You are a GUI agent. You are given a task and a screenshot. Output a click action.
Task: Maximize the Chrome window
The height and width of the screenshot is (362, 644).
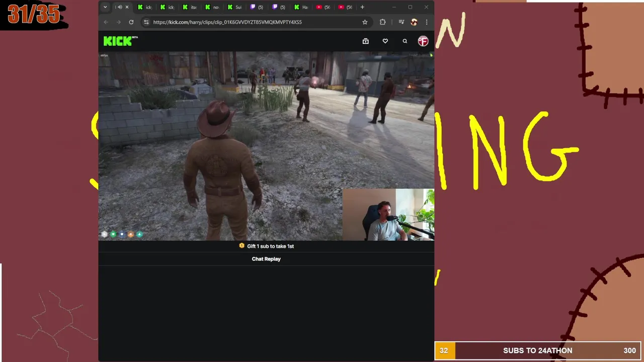tap(410, 7)
